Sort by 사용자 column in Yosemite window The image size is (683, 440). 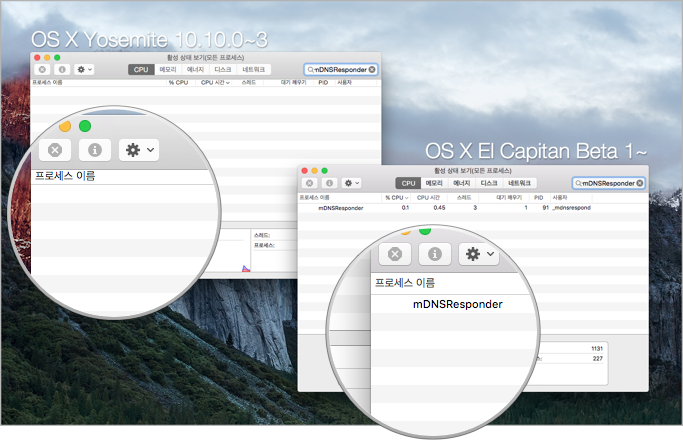[x=345, y=82]
